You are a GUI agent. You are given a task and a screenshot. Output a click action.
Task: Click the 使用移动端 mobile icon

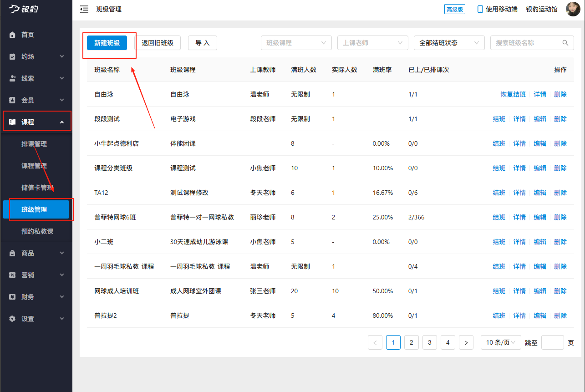[x=479, y=9]
